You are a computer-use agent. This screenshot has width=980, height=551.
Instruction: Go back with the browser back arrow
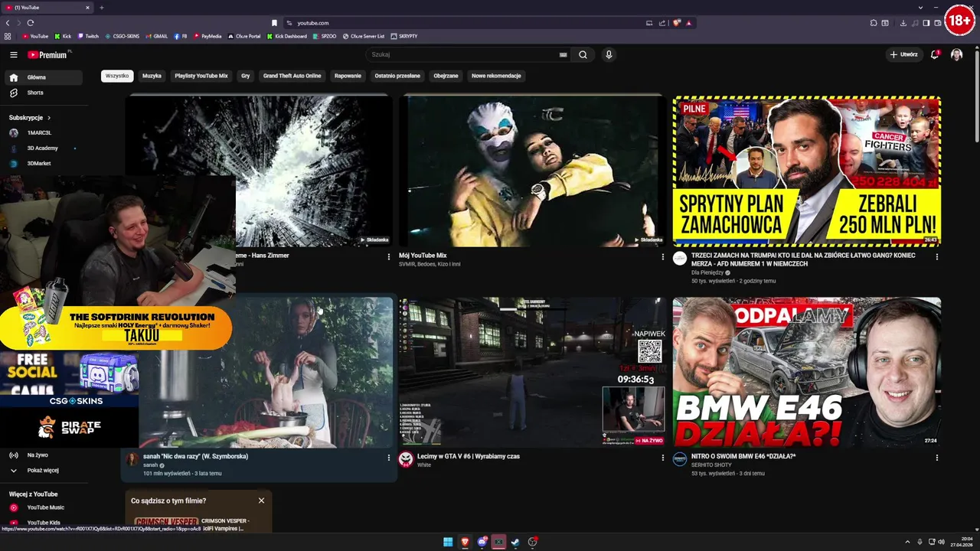point(8,23)
